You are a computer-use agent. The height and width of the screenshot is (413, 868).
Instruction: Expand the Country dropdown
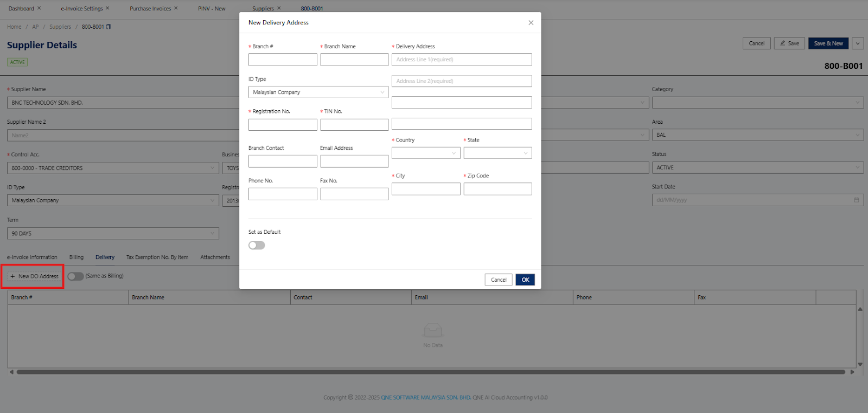coord(426,154)
